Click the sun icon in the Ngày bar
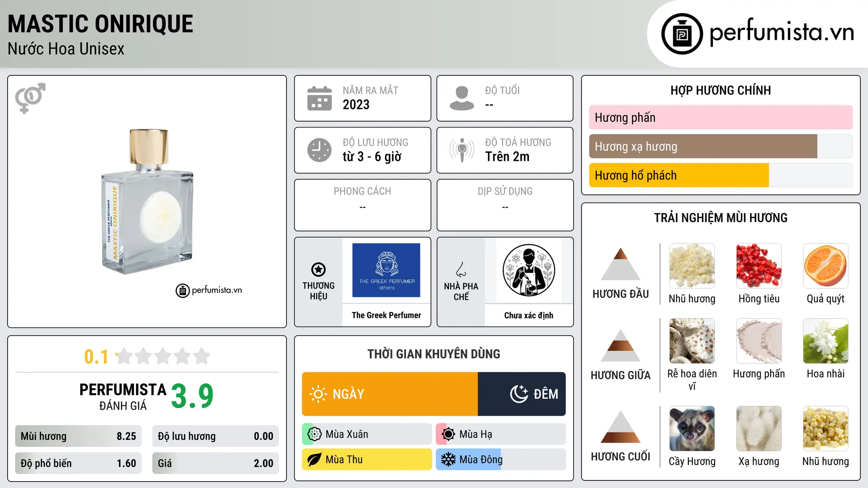Screen dimensions: 868x488 (318, 394)
